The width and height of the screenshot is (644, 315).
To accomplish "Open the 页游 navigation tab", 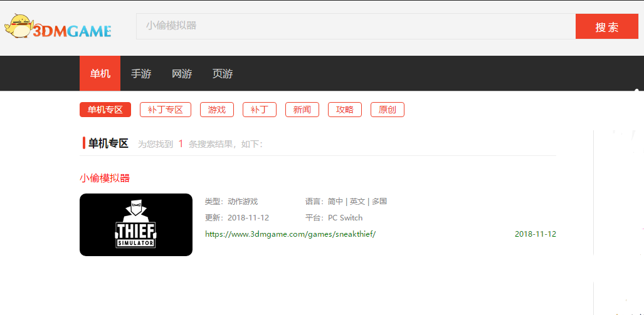I will 223,74.
